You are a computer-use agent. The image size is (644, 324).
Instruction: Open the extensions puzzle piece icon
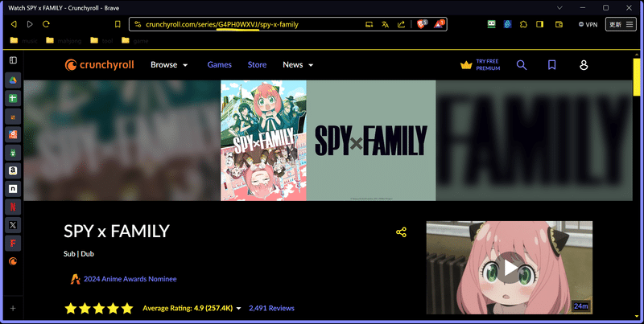click(523, 25)
